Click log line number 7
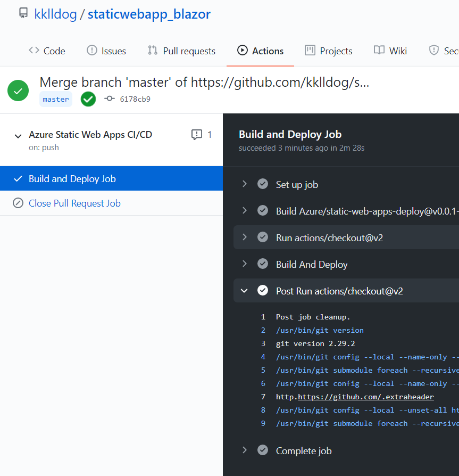Image resolution: width=459 pixels, height=476 pixels. [263, 397]
